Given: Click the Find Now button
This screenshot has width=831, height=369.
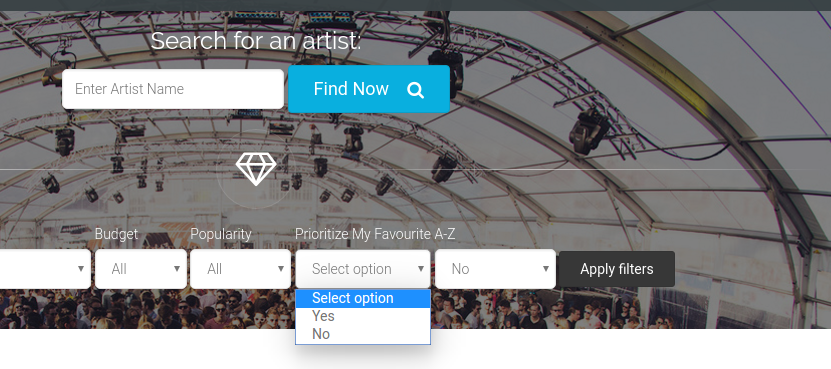Looking at the screenshot, I should [369, 89].
